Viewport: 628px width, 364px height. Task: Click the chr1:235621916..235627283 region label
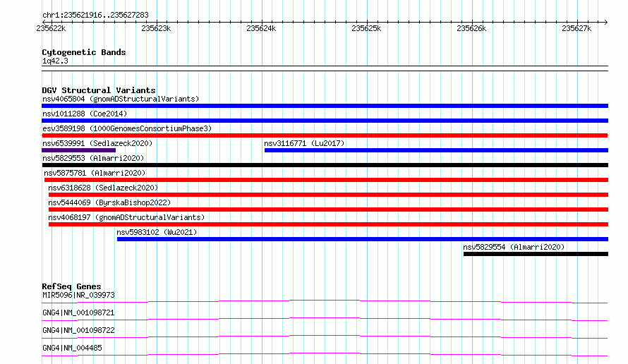click(x=95, y=15)
